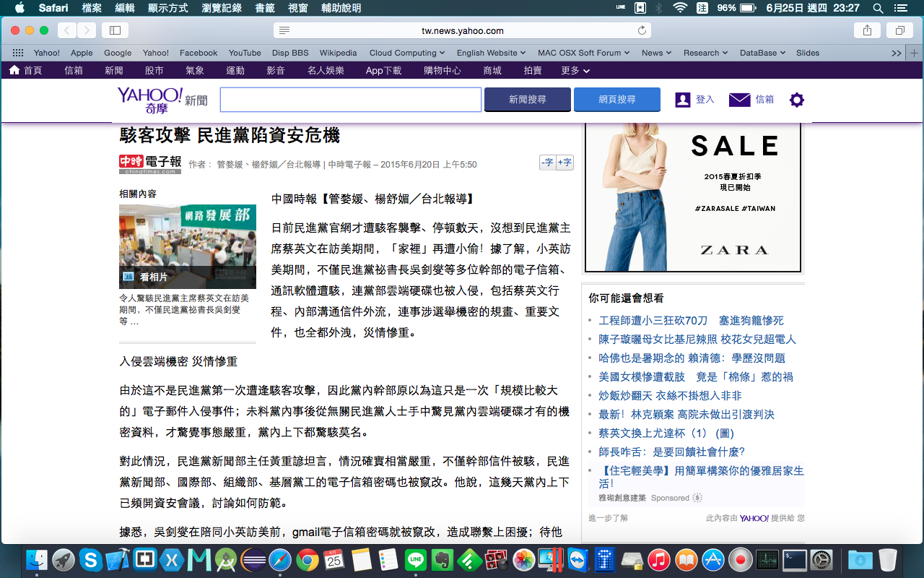Open the 購物中心 navigation link
924x578 pixels.
pyautogui.click(x=442, y=70)
